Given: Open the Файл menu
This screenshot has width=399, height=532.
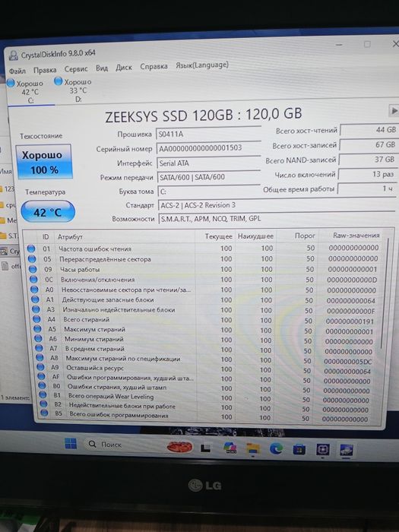Looking at the screenshot, I should tap(17, 71).
